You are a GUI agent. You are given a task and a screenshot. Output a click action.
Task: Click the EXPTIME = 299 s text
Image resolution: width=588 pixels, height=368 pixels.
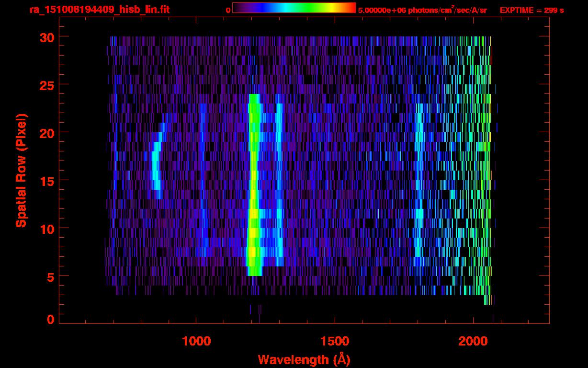point(531,10)
